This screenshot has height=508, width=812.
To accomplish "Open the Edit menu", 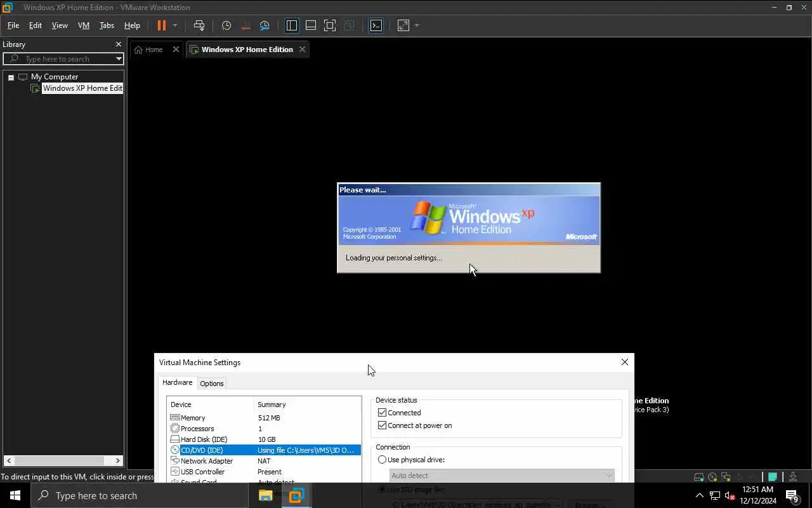I will pyautogui.click(x=35, y=25).
